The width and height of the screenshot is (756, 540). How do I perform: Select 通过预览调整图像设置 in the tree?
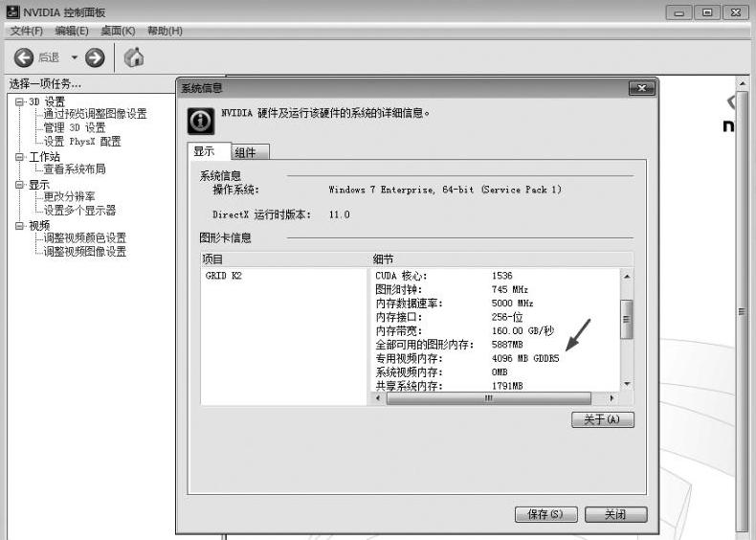click(95, 114)
